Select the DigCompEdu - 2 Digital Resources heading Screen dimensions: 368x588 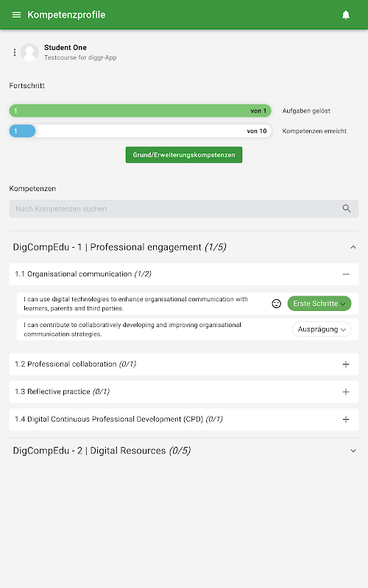click(102, 451)
